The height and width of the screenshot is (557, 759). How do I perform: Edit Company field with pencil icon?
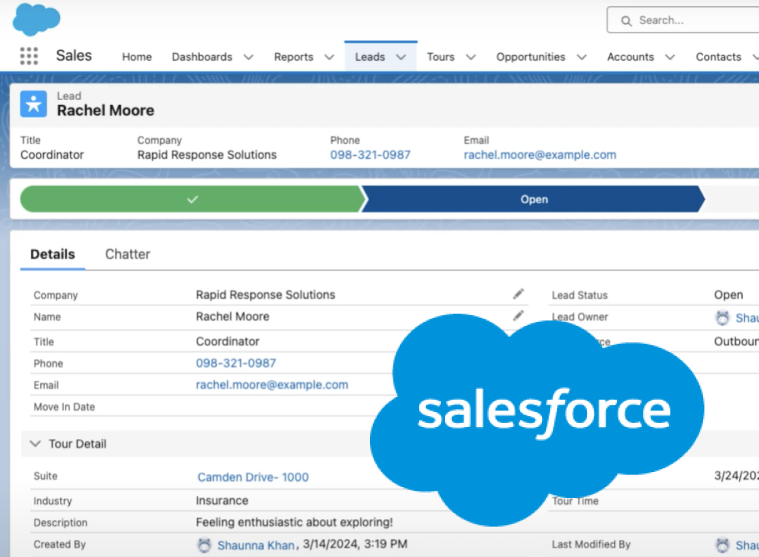pyautogui.click(x=518, y=294)
